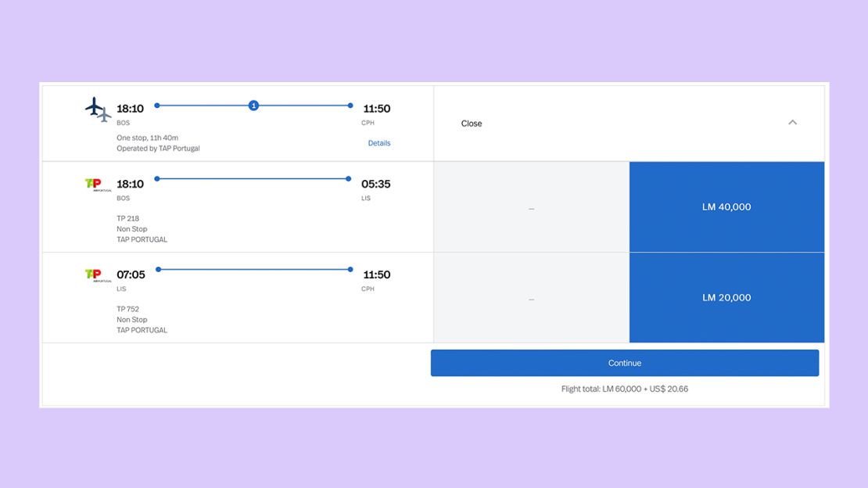Click the 11:50 arrival in the summary row
This screenshot has width=868, height=488.
click(376, 109)
